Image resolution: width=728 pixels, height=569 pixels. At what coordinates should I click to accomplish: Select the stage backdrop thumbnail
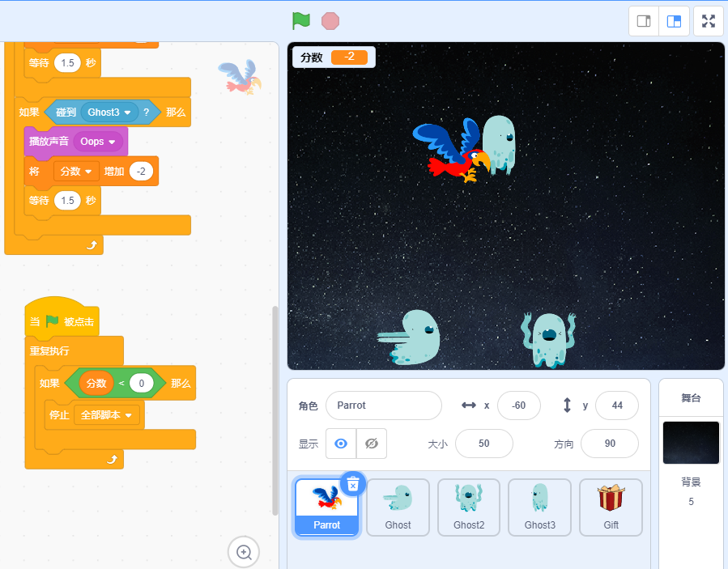pos(691,443)
